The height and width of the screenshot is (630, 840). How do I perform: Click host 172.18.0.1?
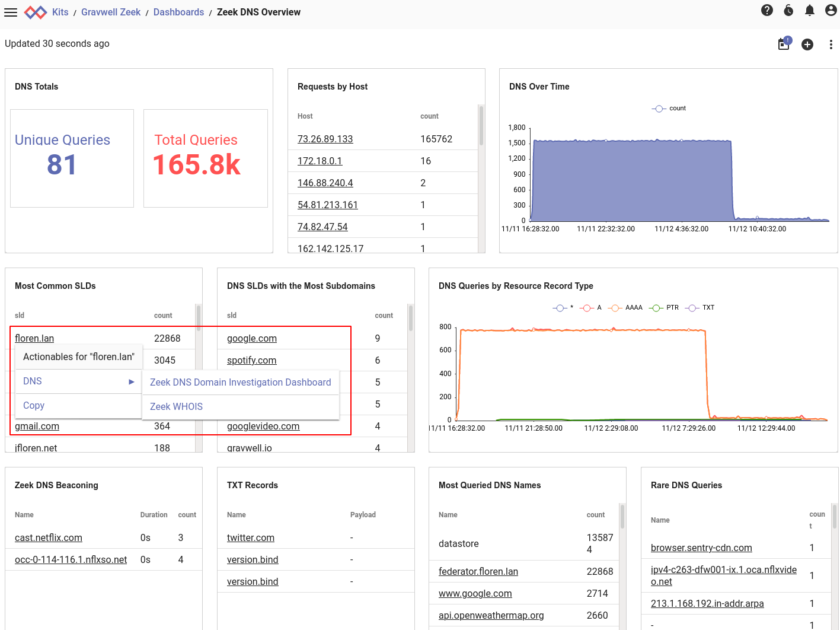pyautogui.click(x=320, y=161)
